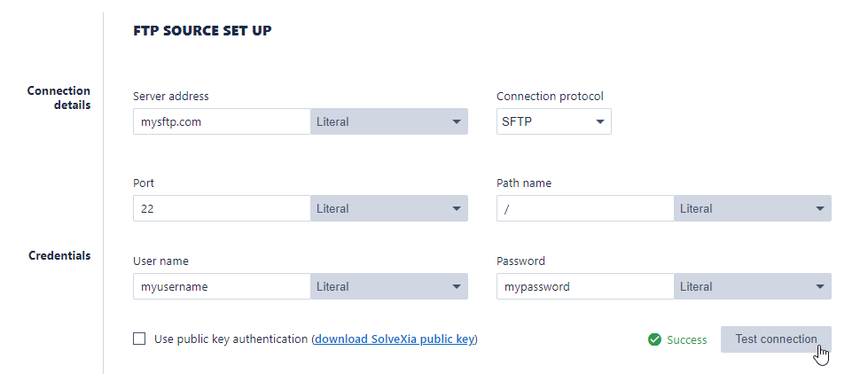Screen dimensions: 868x374
Task: Click into the Server address field
Action: point(221,121)
